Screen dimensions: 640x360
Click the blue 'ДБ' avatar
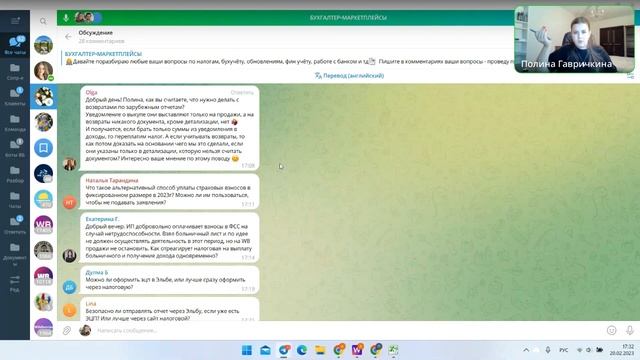(69, 287)
